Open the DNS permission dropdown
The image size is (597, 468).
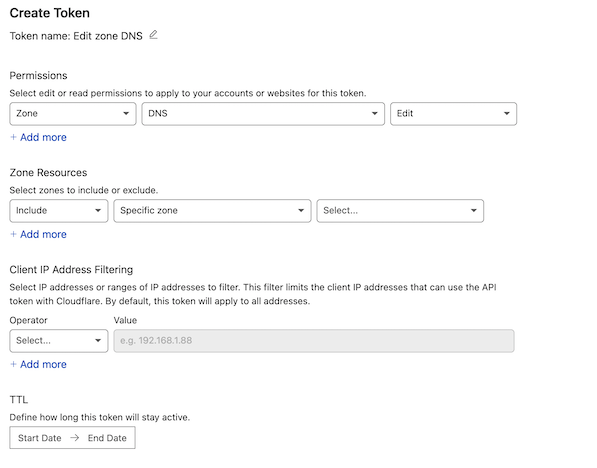pyautogui.click(x=263, y=113)
